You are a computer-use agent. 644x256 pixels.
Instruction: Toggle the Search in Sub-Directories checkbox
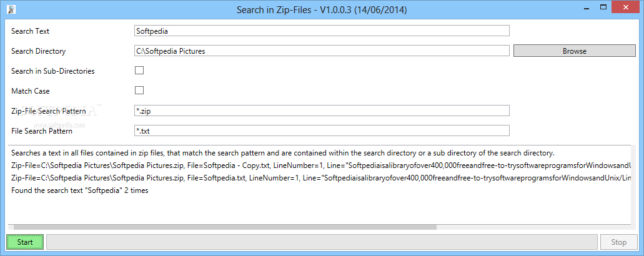(139, 70)
